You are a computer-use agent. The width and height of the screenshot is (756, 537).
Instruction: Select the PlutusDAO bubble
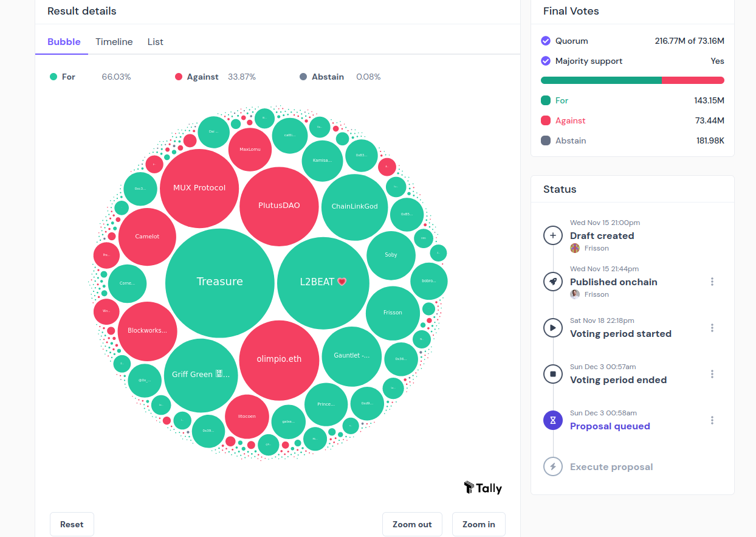point(279,206)
